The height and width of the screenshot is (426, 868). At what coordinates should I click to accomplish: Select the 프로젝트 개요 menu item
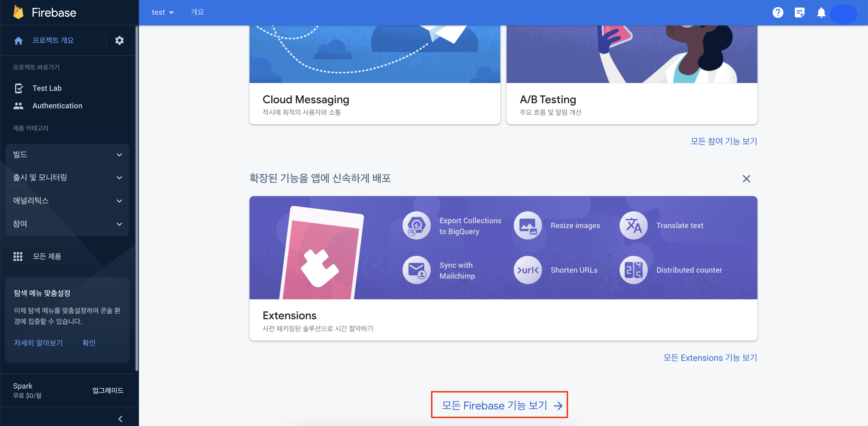[53, 40]
